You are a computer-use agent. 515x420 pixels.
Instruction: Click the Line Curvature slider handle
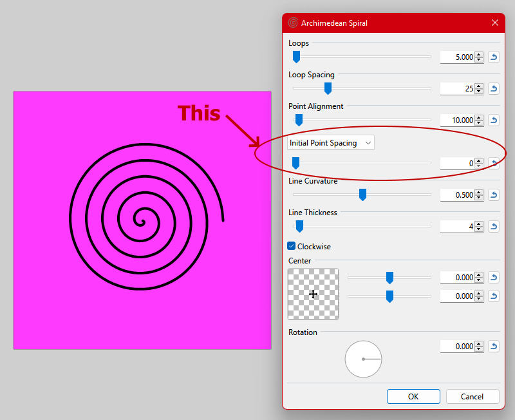(x=362, y=195)
